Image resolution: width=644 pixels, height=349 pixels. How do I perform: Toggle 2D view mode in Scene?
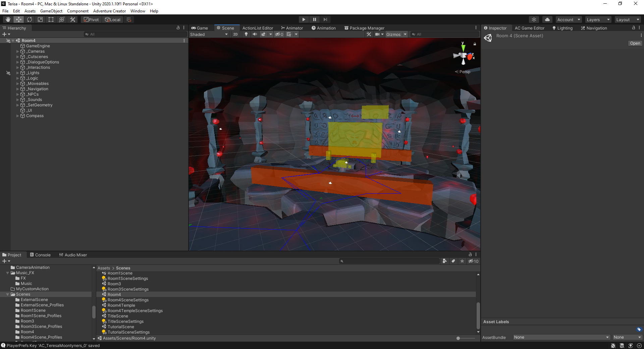point(235,34)
